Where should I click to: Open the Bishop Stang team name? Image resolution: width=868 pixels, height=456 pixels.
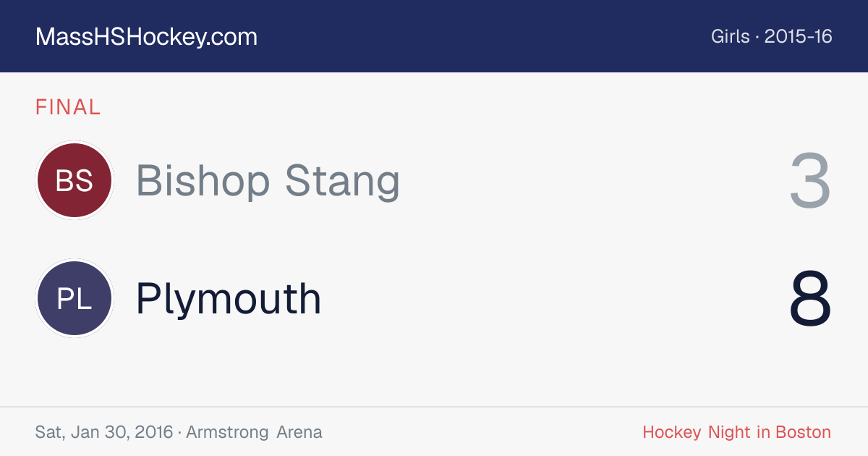tap(268, 180)
